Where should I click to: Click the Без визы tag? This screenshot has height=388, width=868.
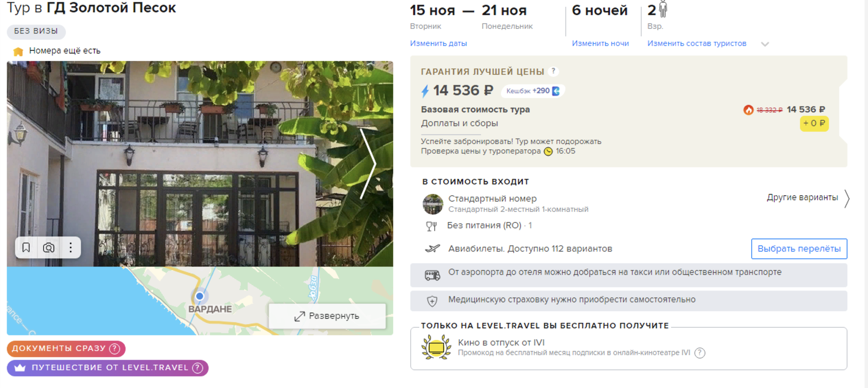point(36,31)
